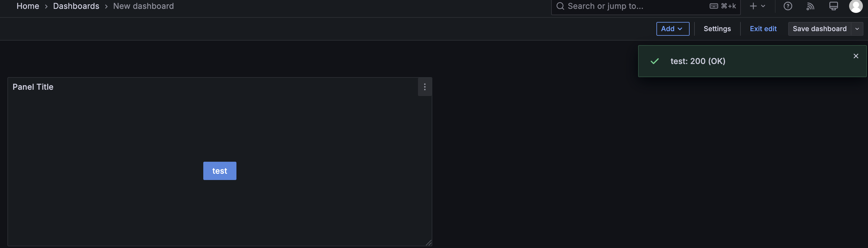
Task: Expand the Add dropdown
Action: (x=672, y=29)
